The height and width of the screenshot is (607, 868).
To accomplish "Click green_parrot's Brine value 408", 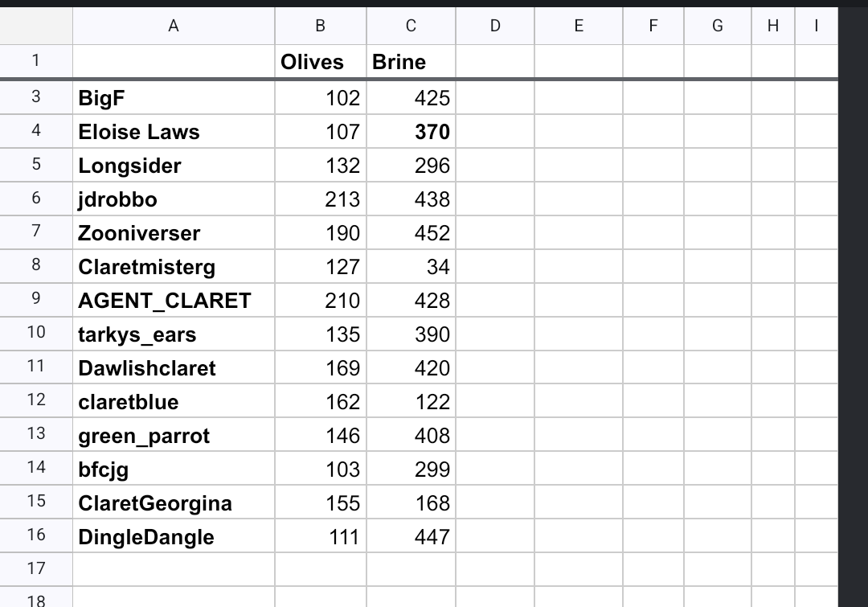I will click(x=411, y=436).
